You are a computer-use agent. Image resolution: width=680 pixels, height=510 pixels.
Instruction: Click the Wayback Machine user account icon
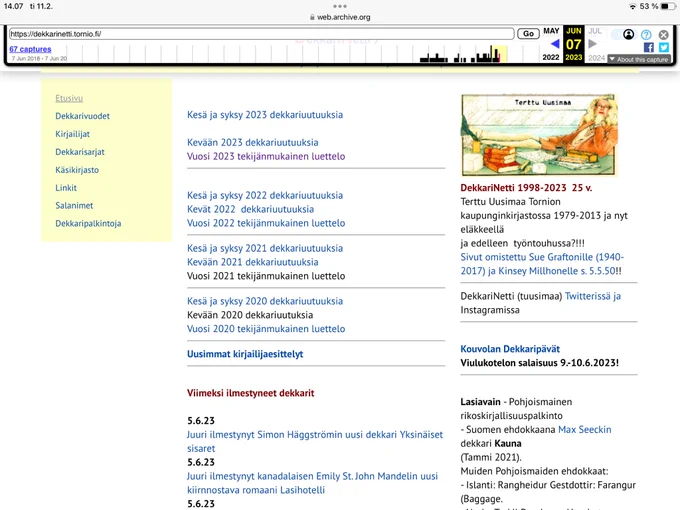click(x=628, y=34)
